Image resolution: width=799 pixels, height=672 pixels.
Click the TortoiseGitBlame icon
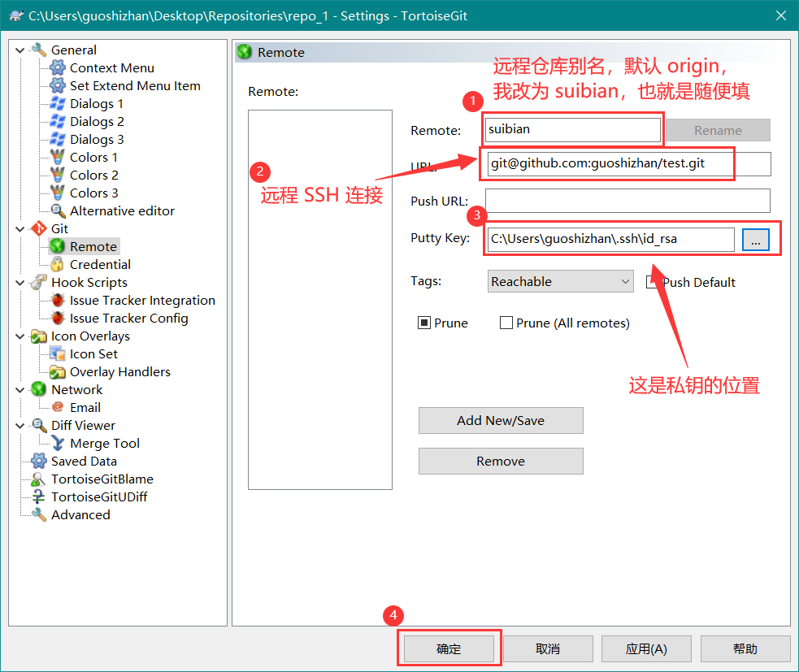coord(38,479)
